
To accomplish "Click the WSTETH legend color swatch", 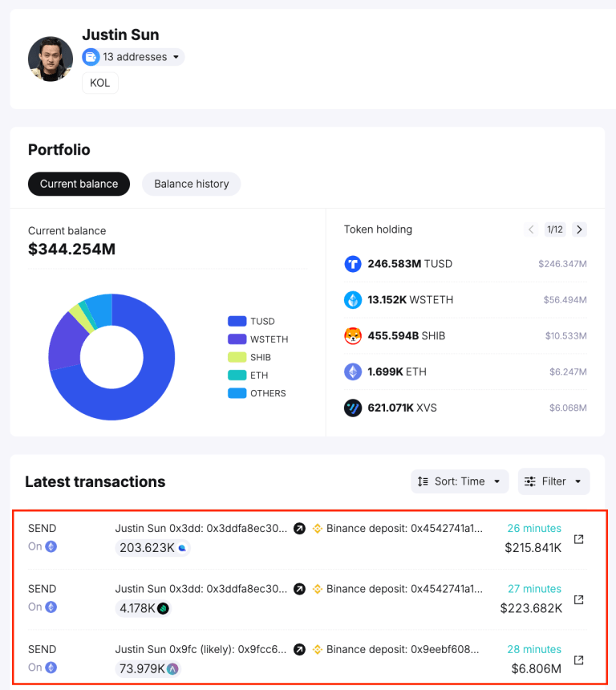I will point(237,339).
